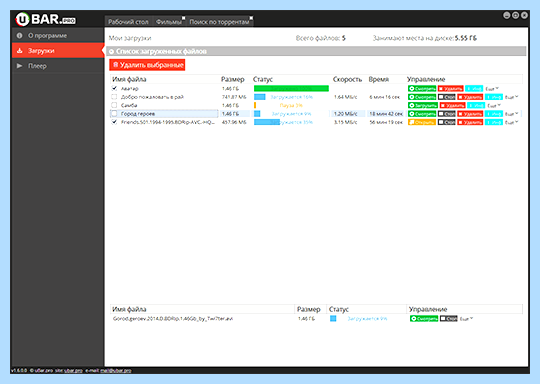The width and height of the screenshot is (540, 384).
Task: Click red Удалить in Аватар row
Action: (x=450, y=89)
